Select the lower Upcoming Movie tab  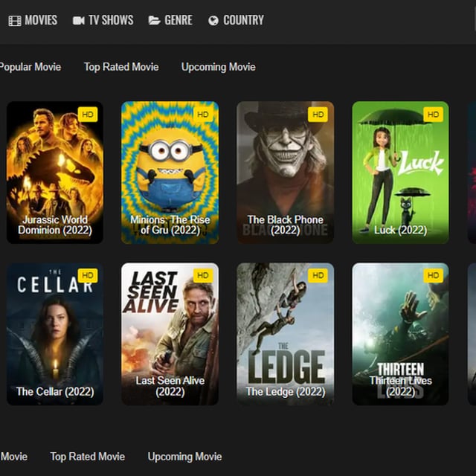185,457
